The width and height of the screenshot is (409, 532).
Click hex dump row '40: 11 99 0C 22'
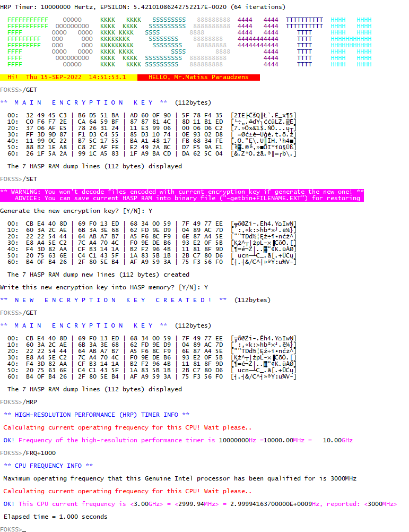tap(152, 141)
